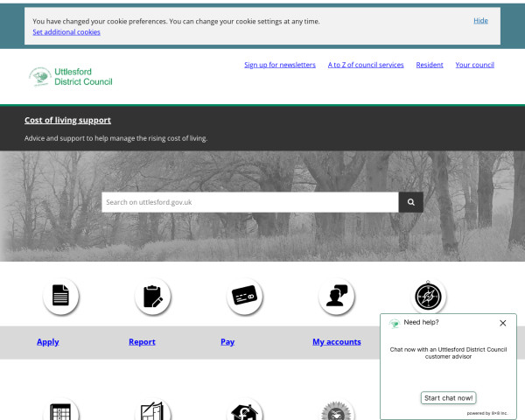
Task: Open the Your council page
Action: coord(475,65)
